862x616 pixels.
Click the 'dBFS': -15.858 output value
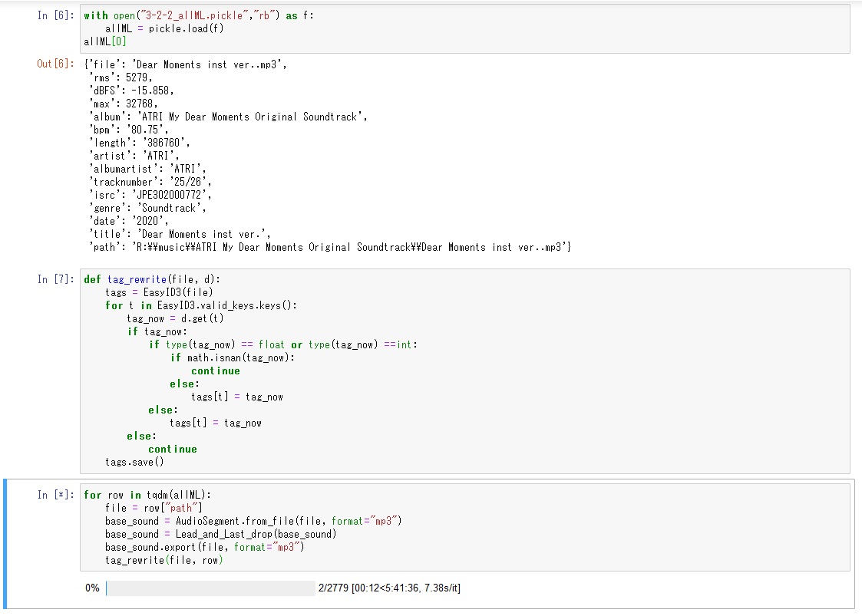click(132, 91)
